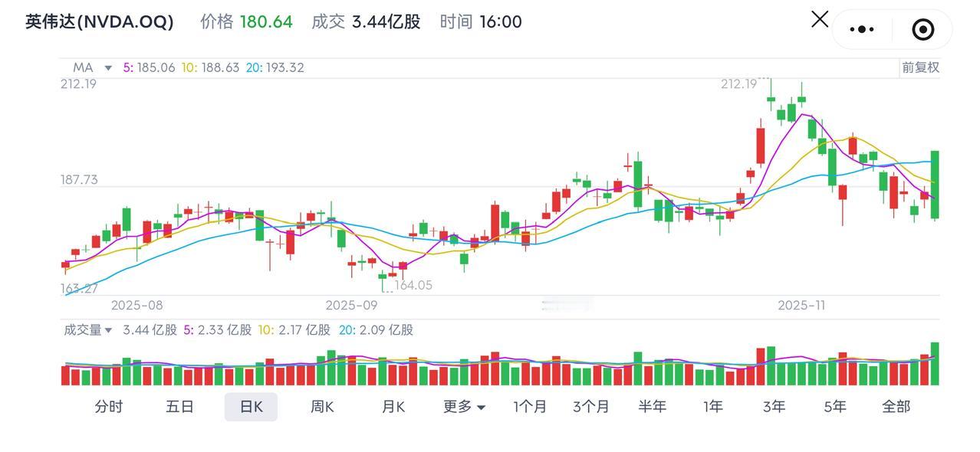Click the volume 20-day average 2.09 亿股
This screenshot has width=980, height=452.
(x=386, y=330)
